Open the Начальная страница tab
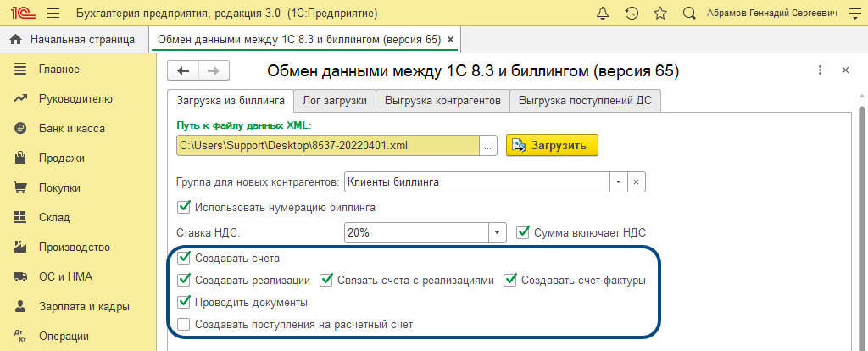 [x=75, y=40]
